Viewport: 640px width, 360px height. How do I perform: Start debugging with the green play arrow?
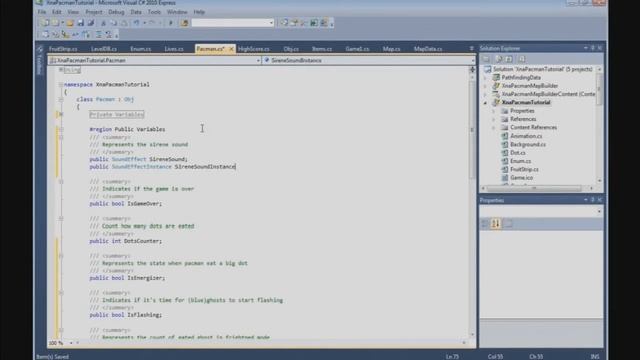click(171, 23)
